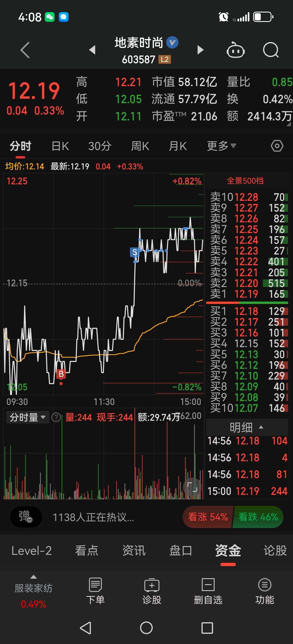Tap the blue verified V badge
293x644 pixels.
172,42
